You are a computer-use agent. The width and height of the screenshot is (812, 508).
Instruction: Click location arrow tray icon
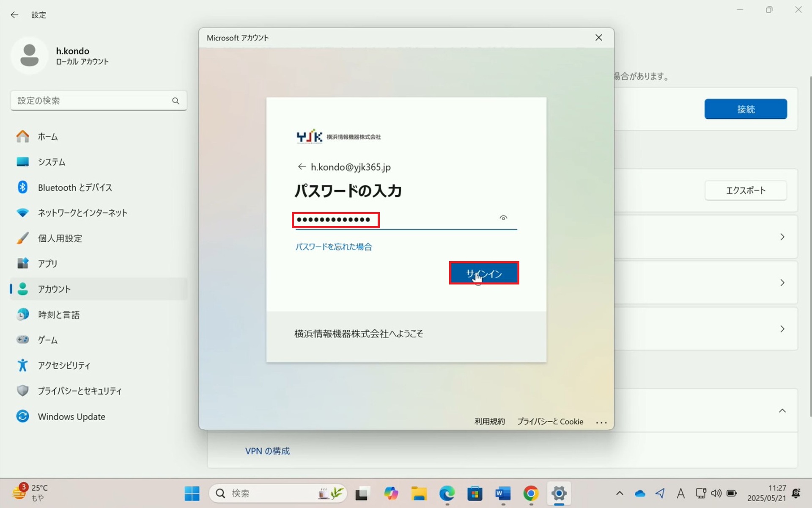[x=660, y=493]
